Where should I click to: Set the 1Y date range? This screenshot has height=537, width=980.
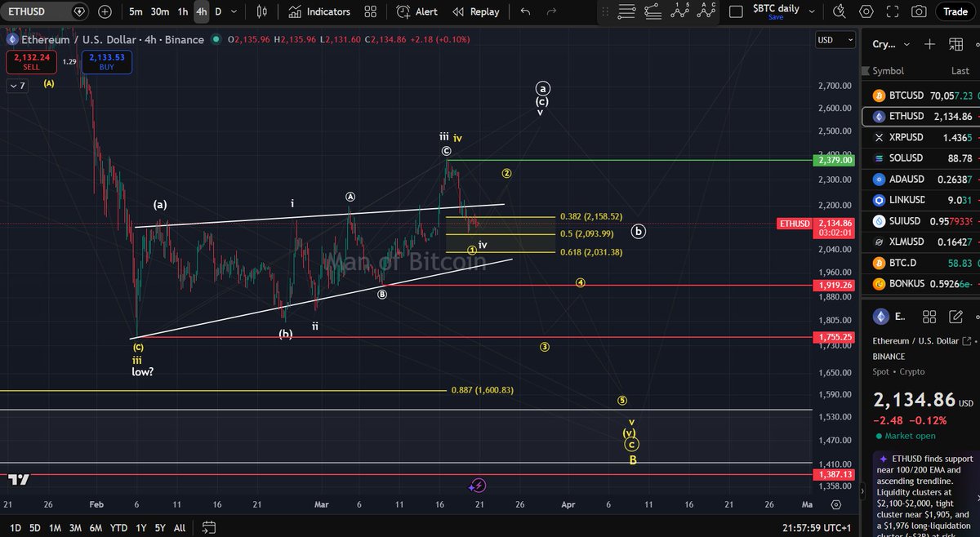[x=140, y=527]
